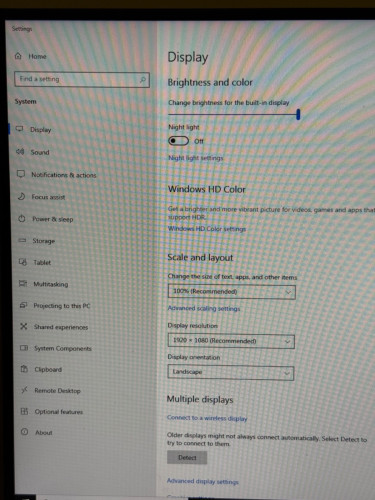
Task: Open Night light settings link
Action: click(196, 158)
